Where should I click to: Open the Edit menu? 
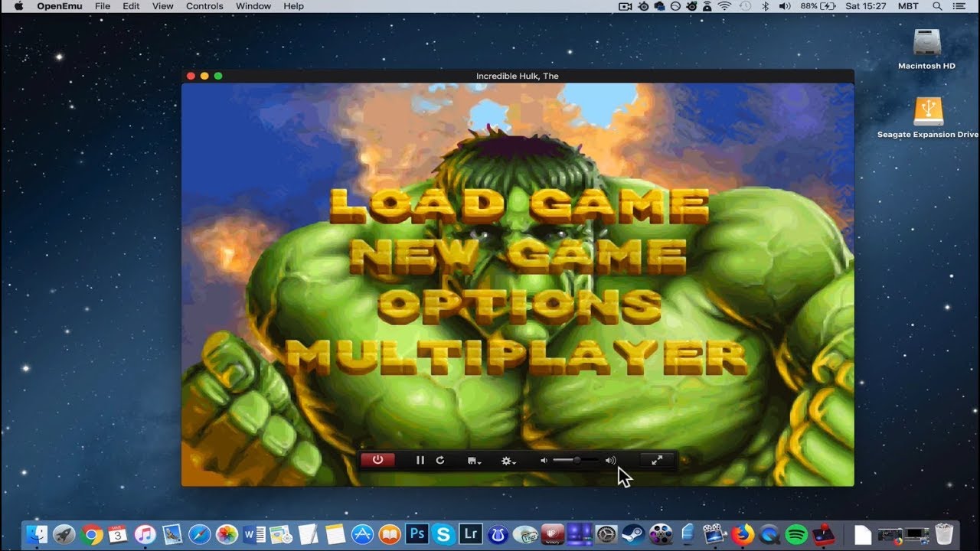tap(131, 6)
